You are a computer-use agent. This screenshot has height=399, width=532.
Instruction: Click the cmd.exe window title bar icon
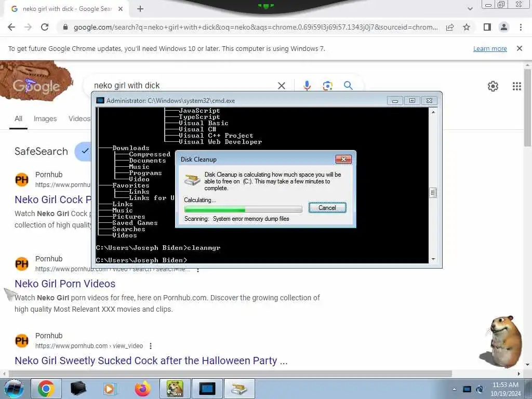click(x=100, y=100)
